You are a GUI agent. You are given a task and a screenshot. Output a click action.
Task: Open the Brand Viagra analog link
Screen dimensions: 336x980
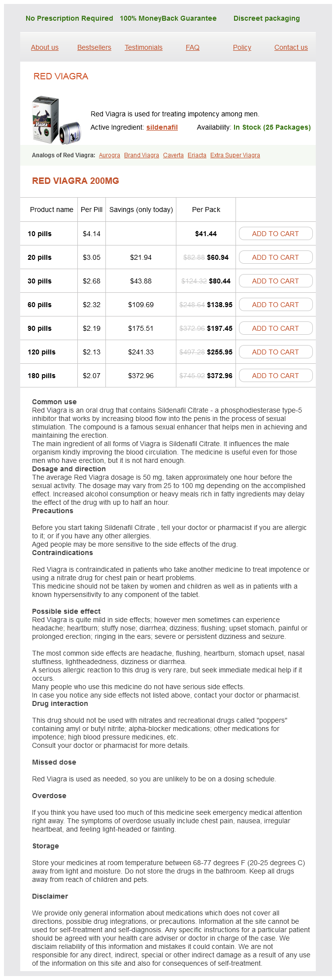(141, 155)
